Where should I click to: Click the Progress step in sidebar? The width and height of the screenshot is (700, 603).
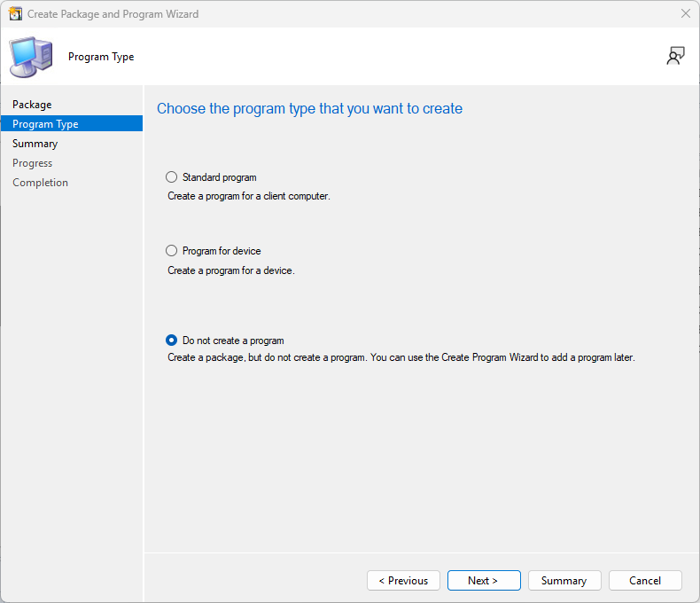pos(32,163)
